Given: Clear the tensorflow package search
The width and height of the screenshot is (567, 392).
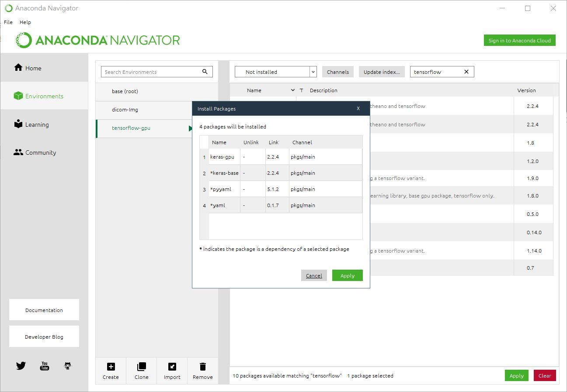Looking at the screenshot, I should click(466, 72).
